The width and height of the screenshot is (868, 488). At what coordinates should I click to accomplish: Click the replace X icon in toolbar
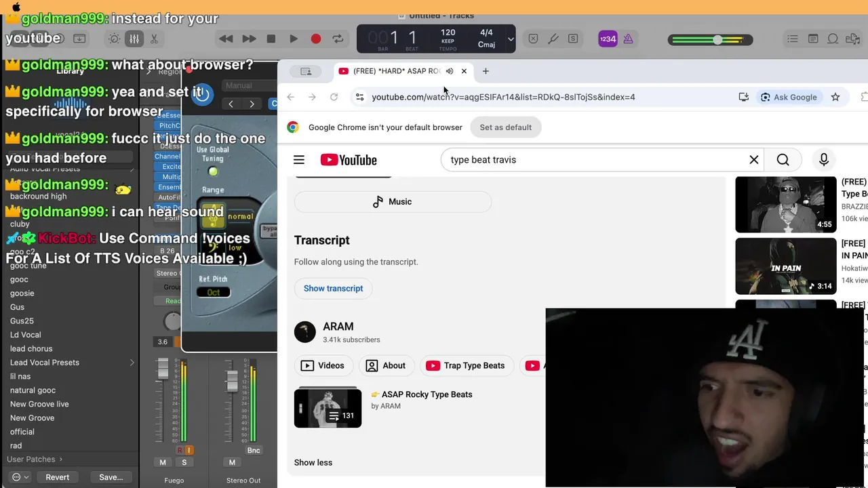[533, 39]
